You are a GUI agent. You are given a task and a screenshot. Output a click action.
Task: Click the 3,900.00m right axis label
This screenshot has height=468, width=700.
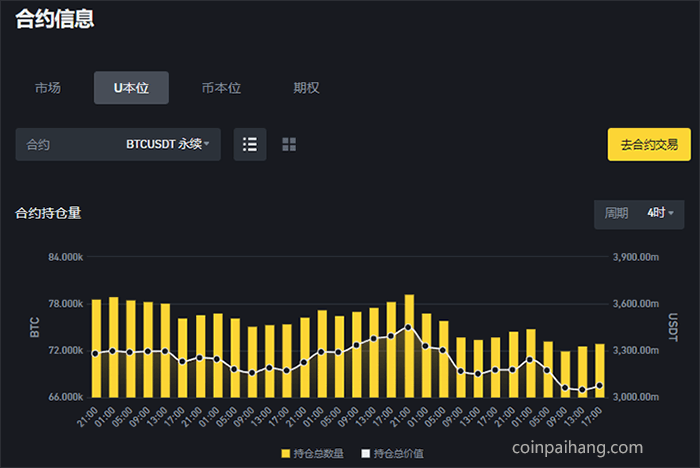pyautogui.click(x=636, y=257)
